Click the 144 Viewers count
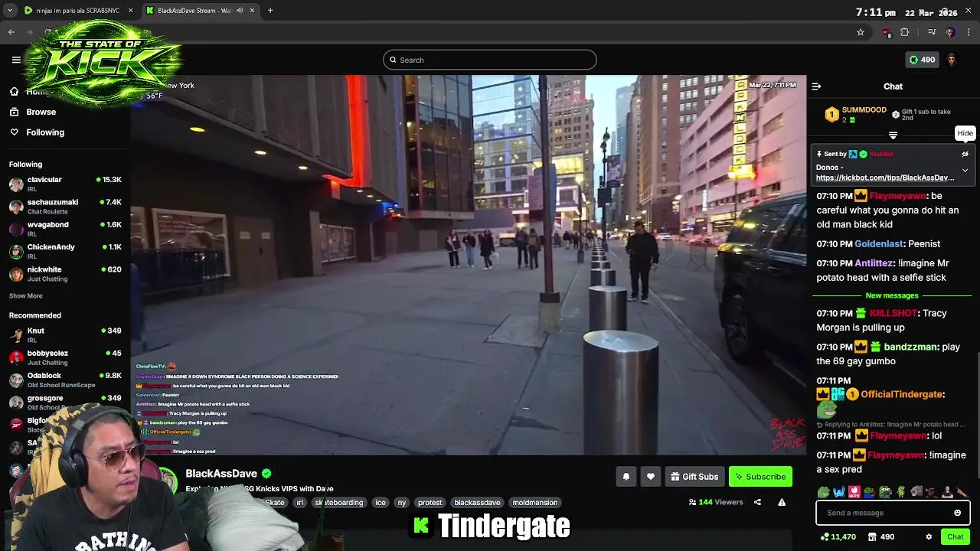 (716, 503)
